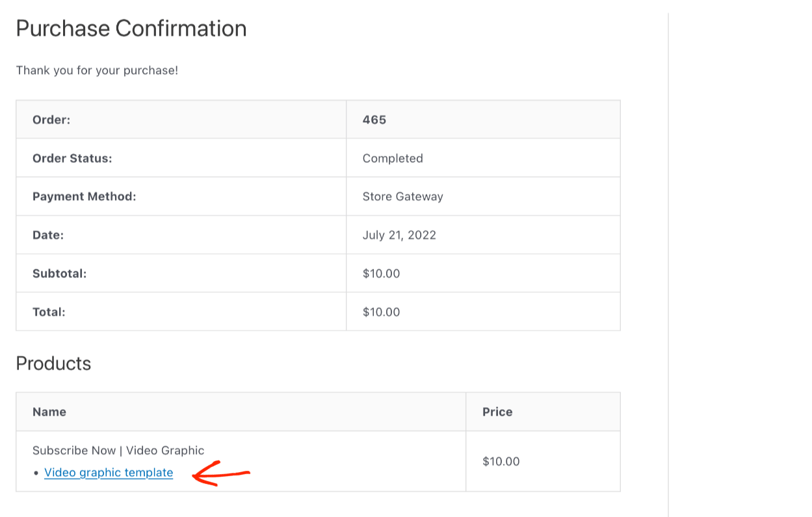Click the Purchase Confirmation heading
The image size is (812, 517).
coord(131,28)
